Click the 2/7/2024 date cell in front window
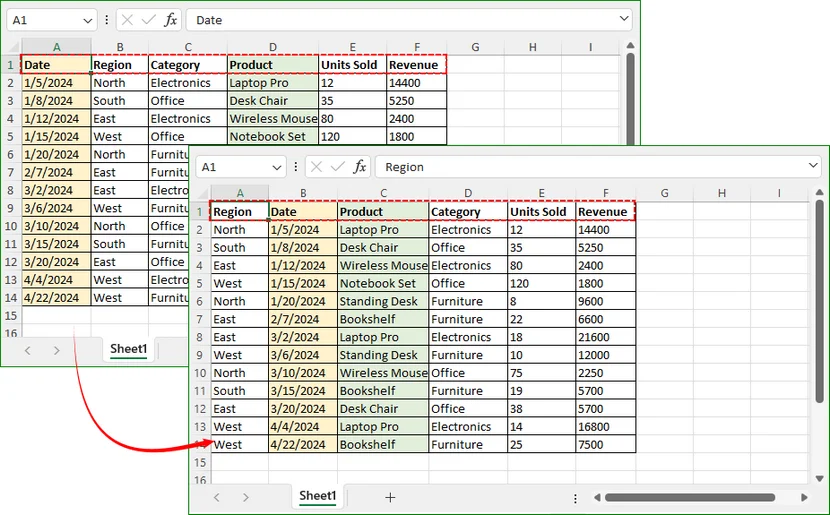Viewport: 830px width, 515px height. (x=303, y=319)
